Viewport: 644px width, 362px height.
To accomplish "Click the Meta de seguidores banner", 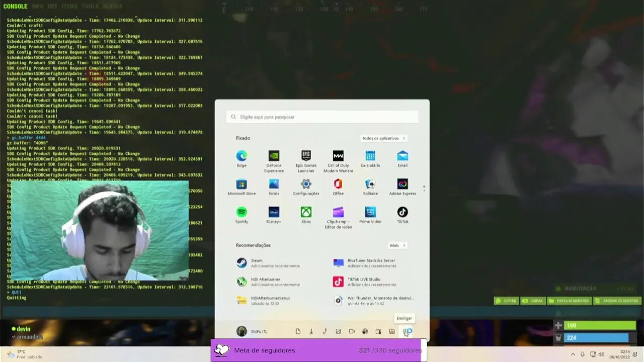I will (318, 350).
